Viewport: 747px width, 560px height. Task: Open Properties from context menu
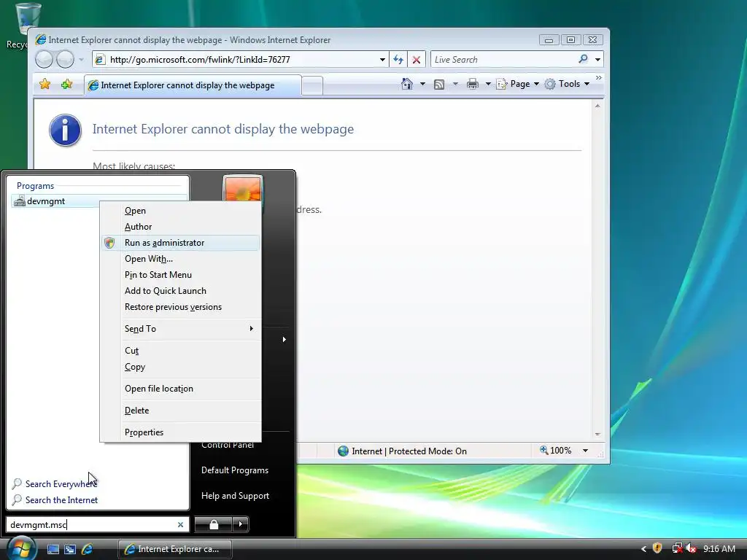pyautogui.click(x=181, y=432)
